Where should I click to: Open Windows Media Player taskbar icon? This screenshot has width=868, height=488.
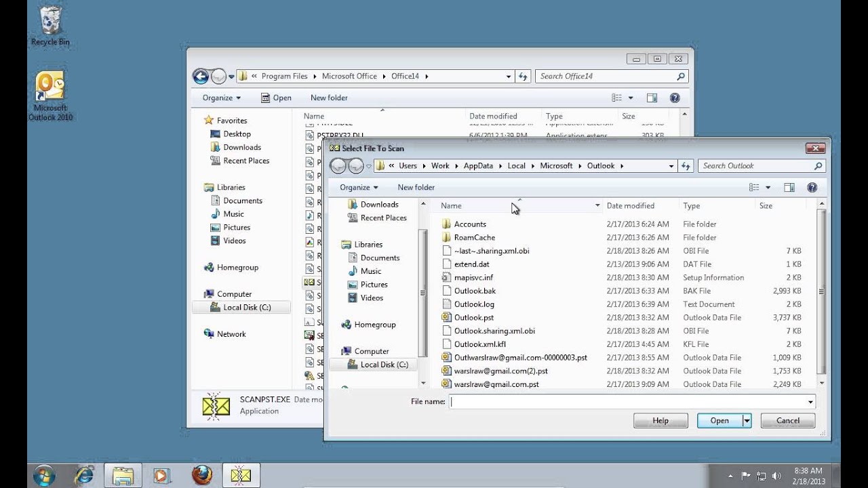[161, 476]
